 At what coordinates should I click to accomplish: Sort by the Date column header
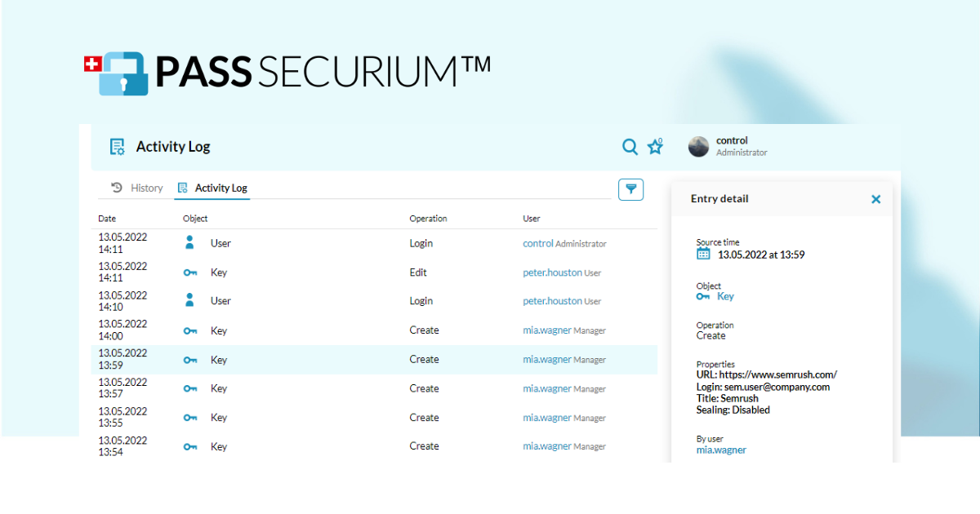point(107,219)
